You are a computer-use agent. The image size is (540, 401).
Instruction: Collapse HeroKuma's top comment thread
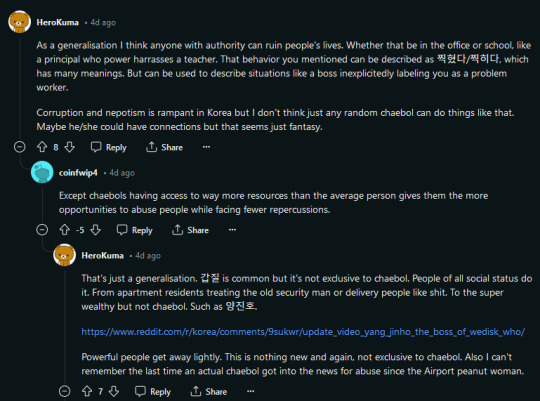pyautogui.click(x=20, y=147)
